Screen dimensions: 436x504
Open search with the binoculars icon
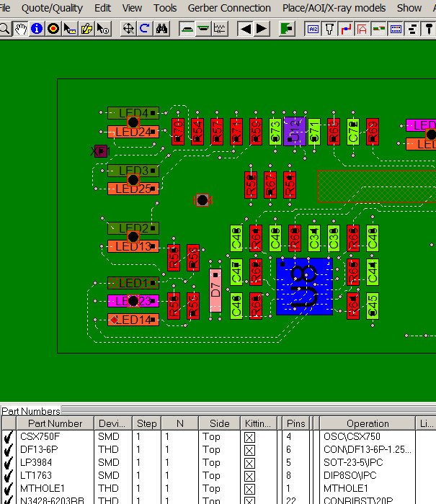point(162,29)
